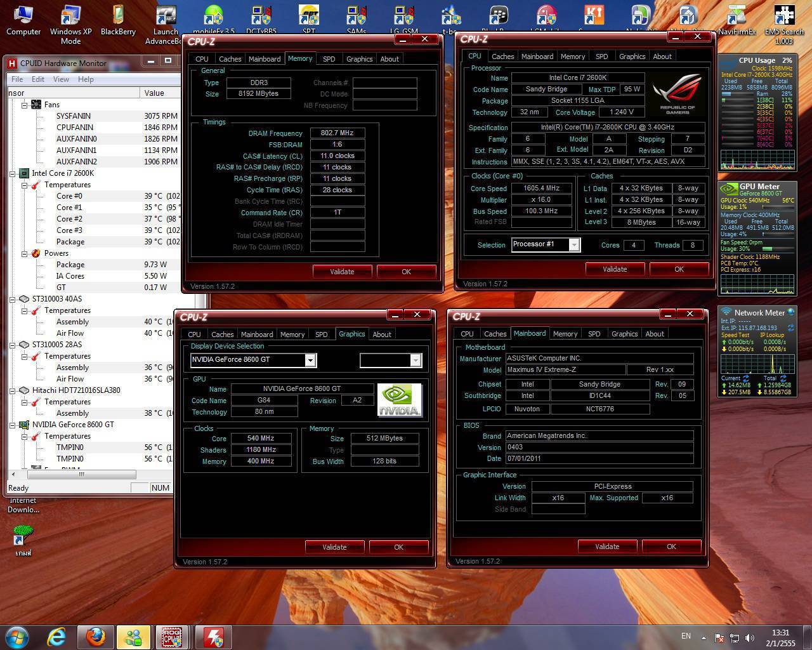Screen dimensions: 812x650
Task: Switch to Firefox in the taskbar
Action: point(96,637)
